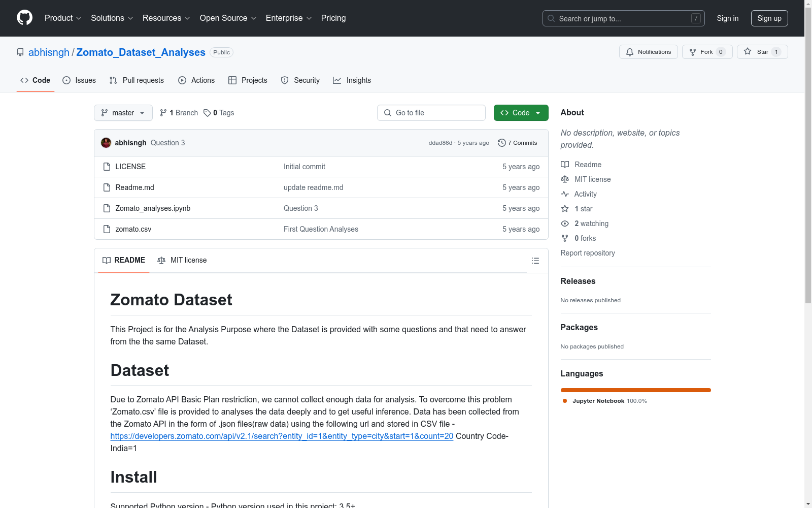Open the Projects tab
The image size is (812, 508).
248,80
